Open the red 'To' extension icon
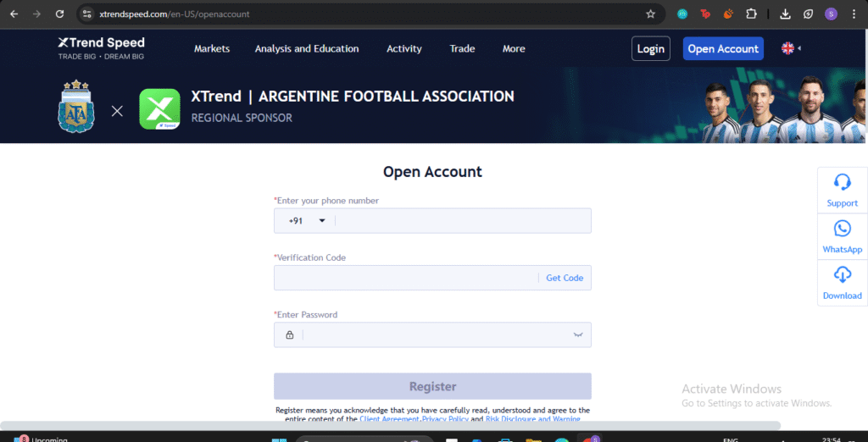 point(705,14)
